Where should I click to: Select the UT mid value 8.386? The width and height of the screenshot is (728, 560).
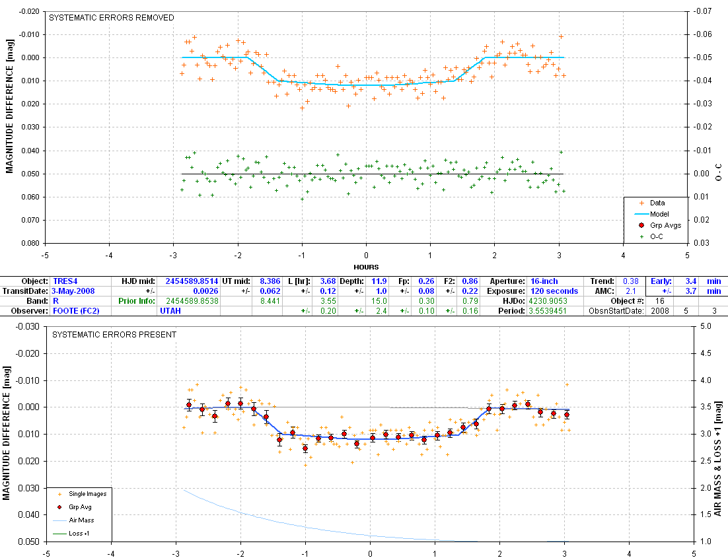click(x=270, y=281)
